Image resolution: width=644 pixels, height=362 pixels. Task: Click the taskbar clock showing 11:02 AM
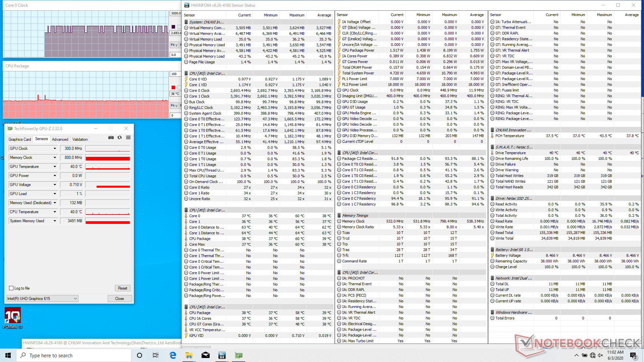coord(615,355)
